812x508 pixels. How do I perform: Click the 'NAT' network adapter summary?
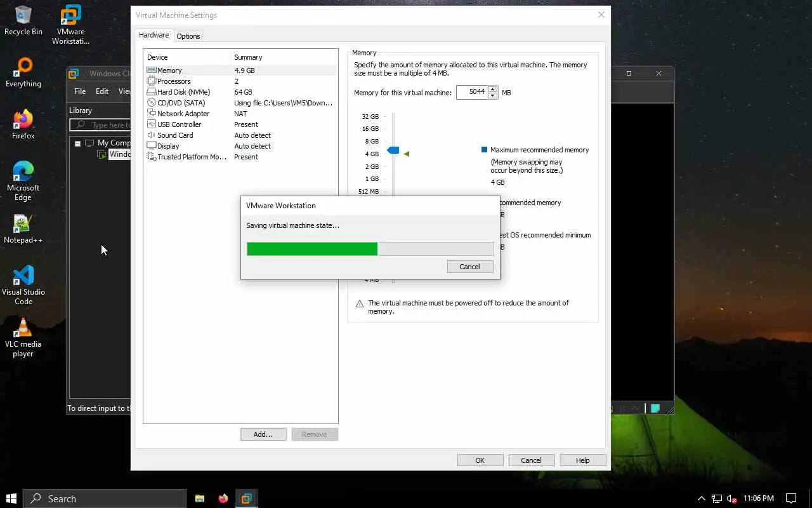pos(240,114)
